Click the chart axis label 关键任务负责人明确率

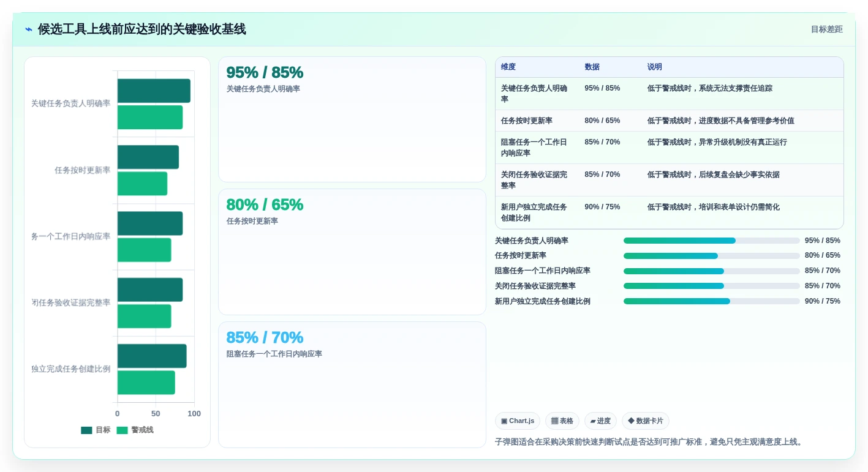(x=71, y=103)
